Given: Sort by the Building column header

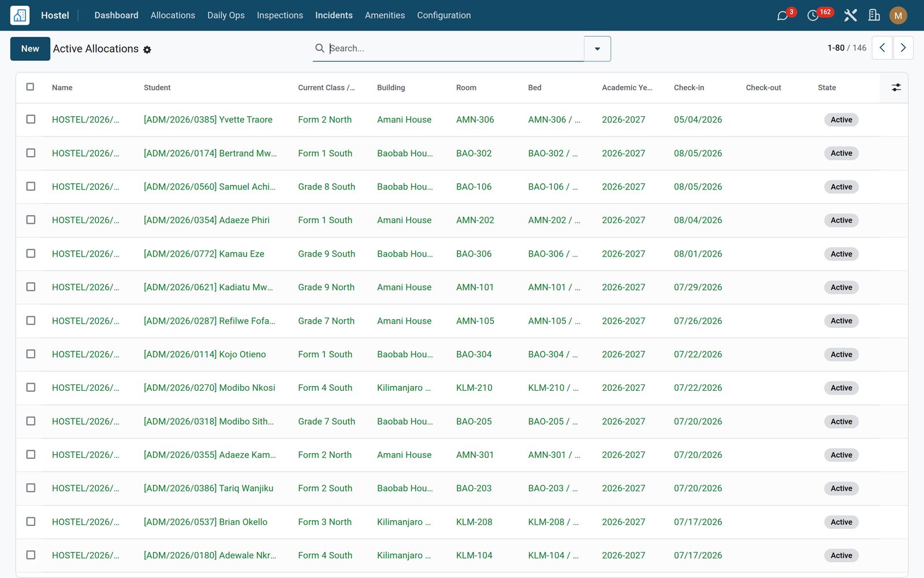Looking at the screenshot, I should (391, 87).
